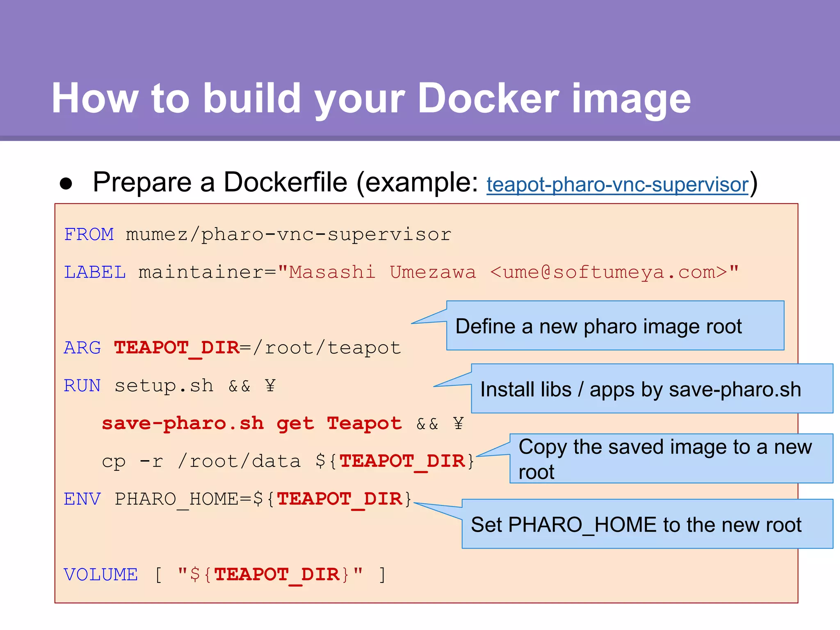This screenshot has width=840, height=630.
Task: Click the 'Define a new pharo image root' callout
Action: 615,326
